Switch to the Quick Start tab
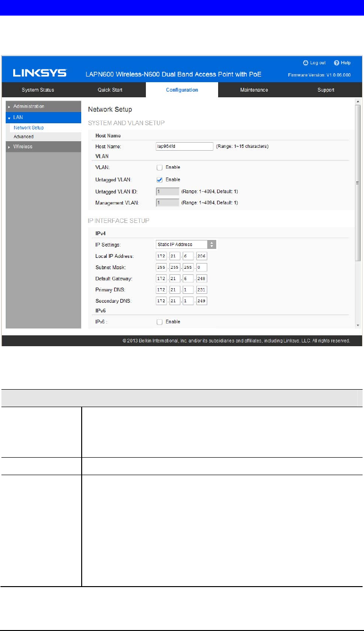Viewport: 364px width, 631px height. (x=110, y=90)
